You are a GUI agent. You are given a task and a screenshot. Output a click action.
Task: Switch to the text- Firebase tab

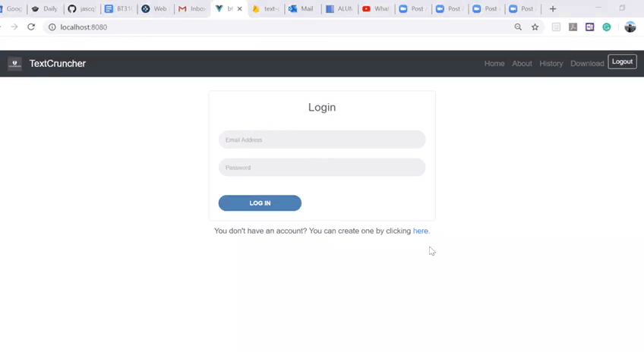[266, 8]
